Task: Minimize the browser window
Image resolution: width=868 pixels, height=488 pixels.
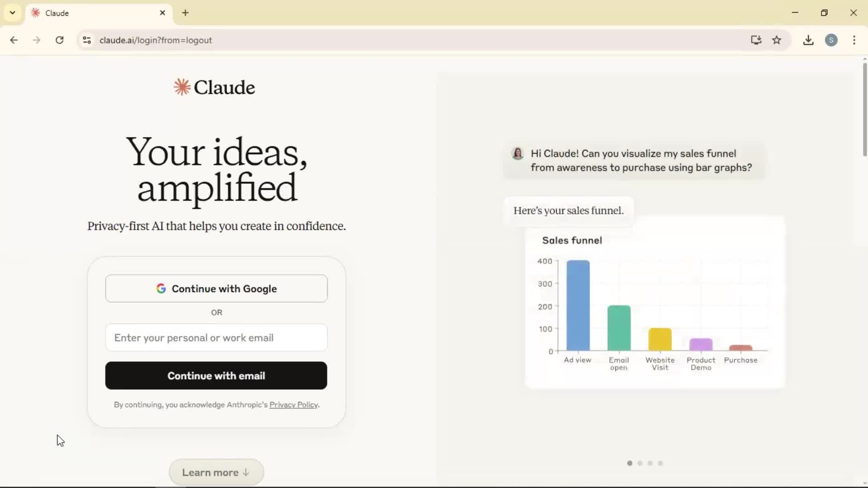Action: pyautogui.click(x=795, y=13)
